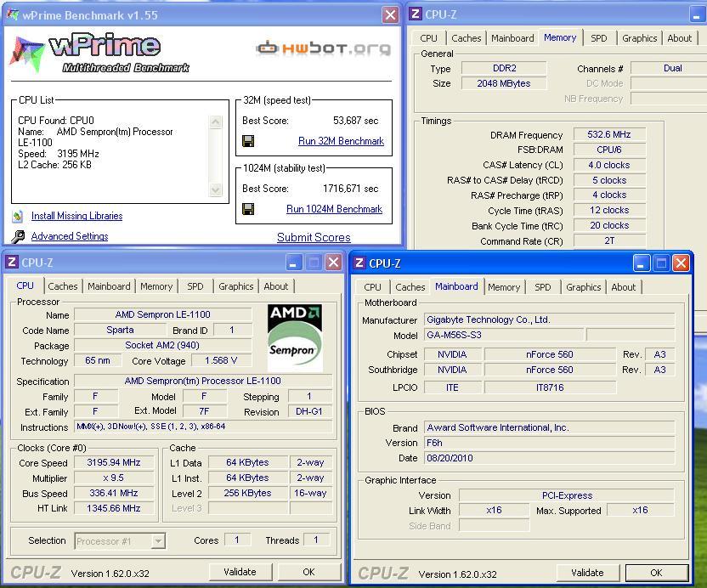This screenshot has height=588, width=707.
Task: Click Z icon in CPU tab CPU-Z window
Action: pyautogui.click(x=12, y=262)
